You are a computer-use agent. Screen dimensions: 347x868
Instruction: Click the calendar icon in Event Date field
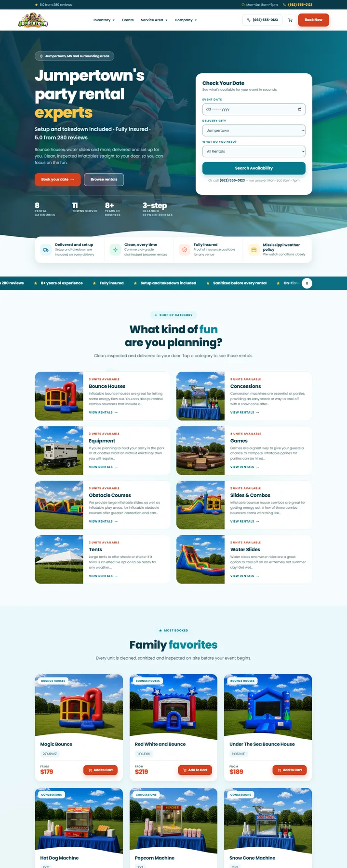300,109
